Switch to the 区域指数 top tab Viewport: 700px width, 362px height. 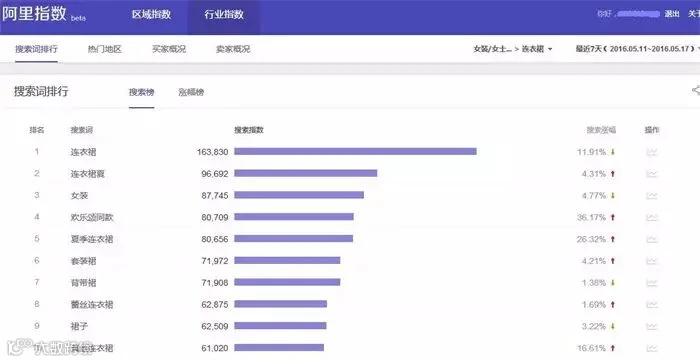[151, 15]
